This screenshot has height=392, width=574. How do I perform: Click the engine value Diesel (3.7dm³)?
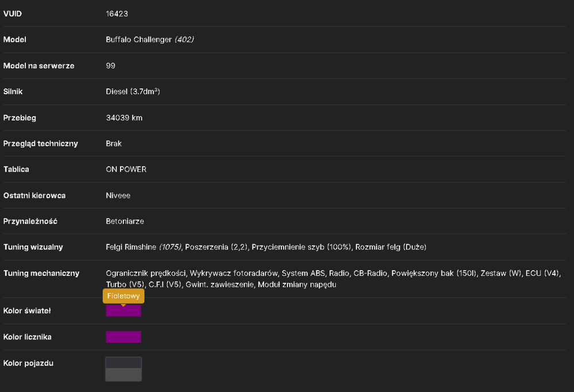(x=133, y=91)
